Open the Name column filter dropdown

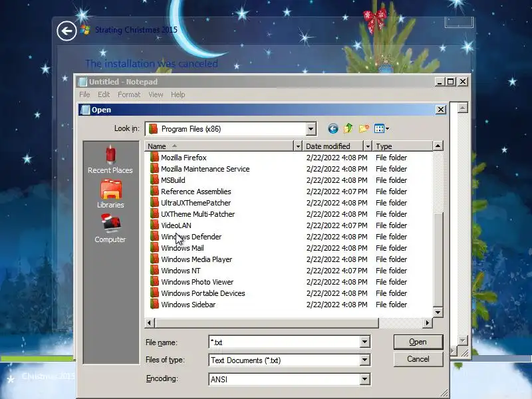point(297,146)
